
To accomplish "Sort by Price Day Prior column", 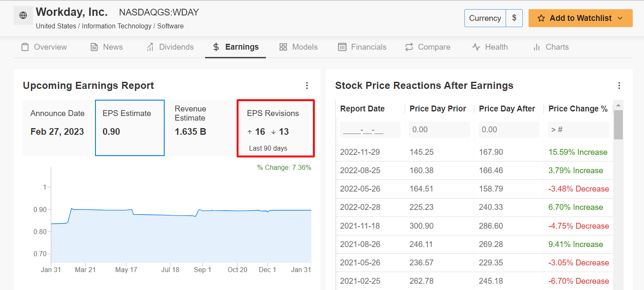I will tap(438, 109).
